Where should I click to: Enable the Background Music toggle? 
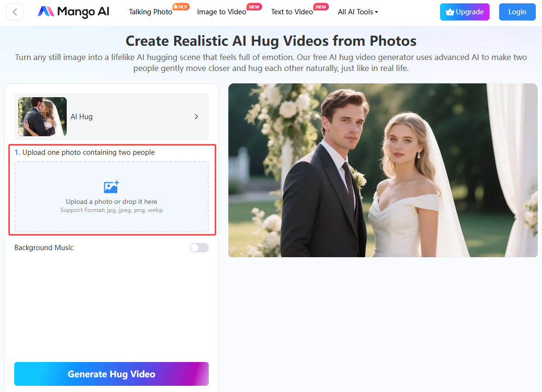click(199, 248)
